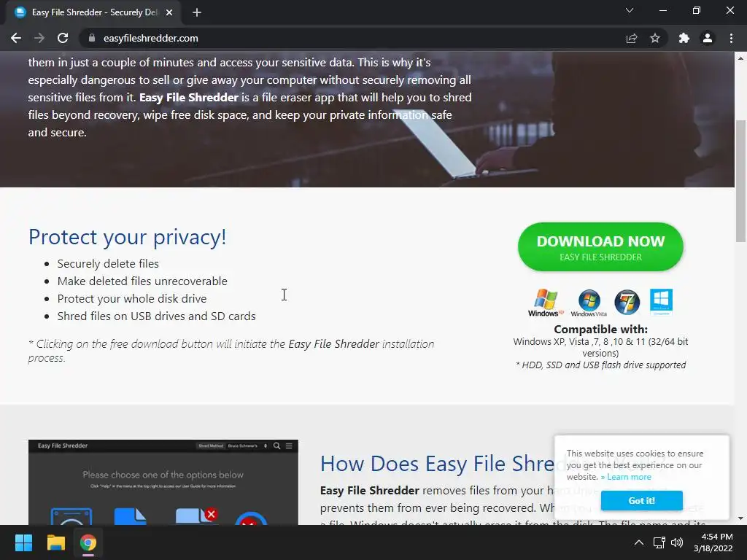Click 'Protect your whole disk drive' item
The image size is (747, 560).
point(132,299)
